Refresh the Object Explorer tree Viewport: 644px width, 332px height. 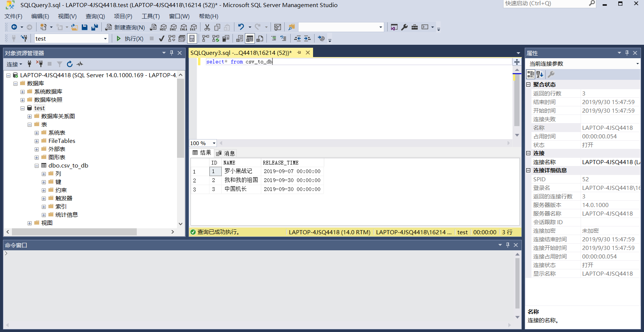pos(70,64)
